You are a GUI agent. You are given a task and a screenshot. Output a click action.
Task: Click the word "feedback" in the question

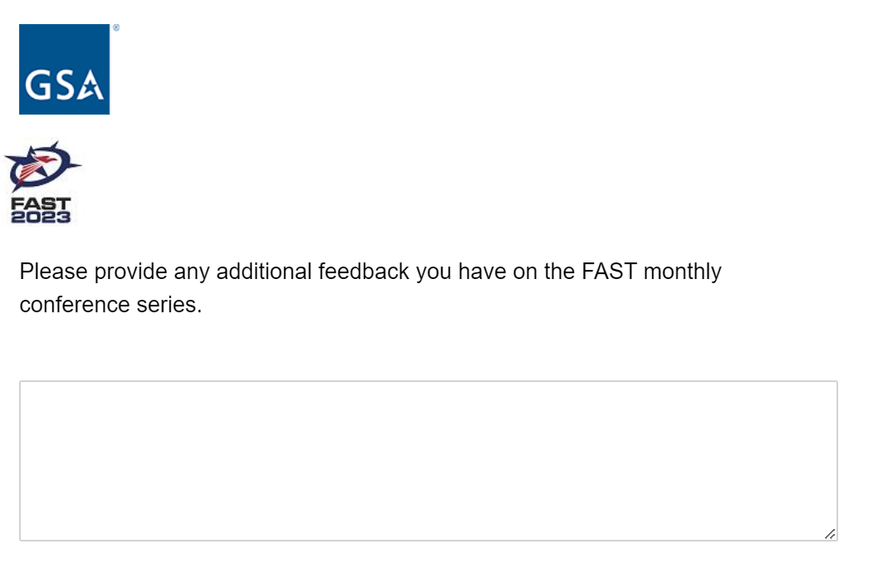[x=364, y=272]
